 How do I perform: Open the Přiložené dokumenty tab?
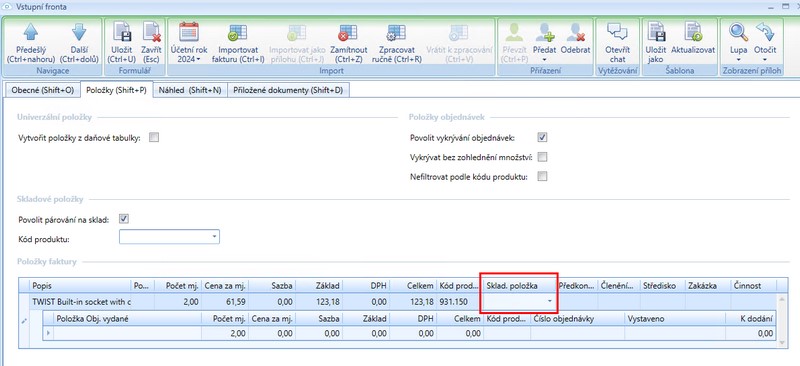point(288,90)
